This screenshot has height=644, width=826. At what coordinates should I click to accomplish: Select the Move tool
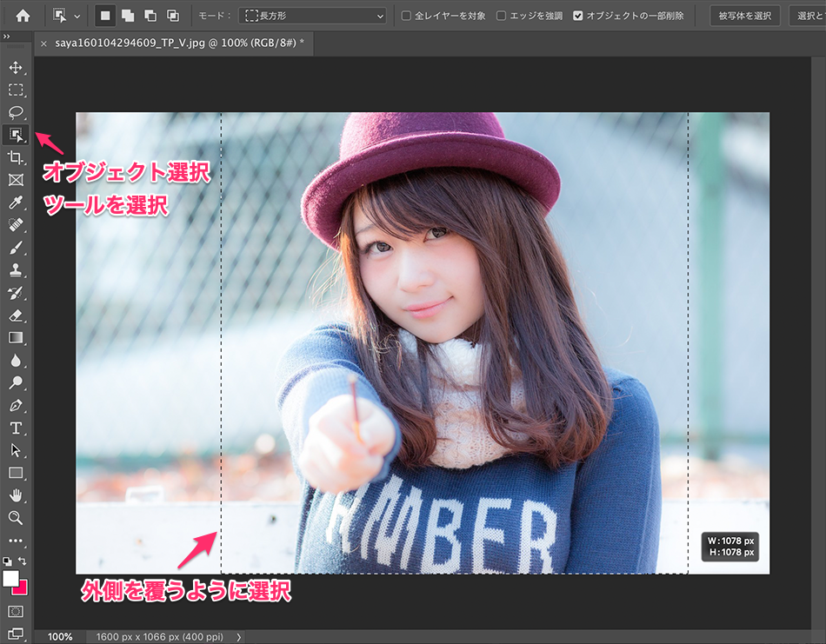(16, 67)
